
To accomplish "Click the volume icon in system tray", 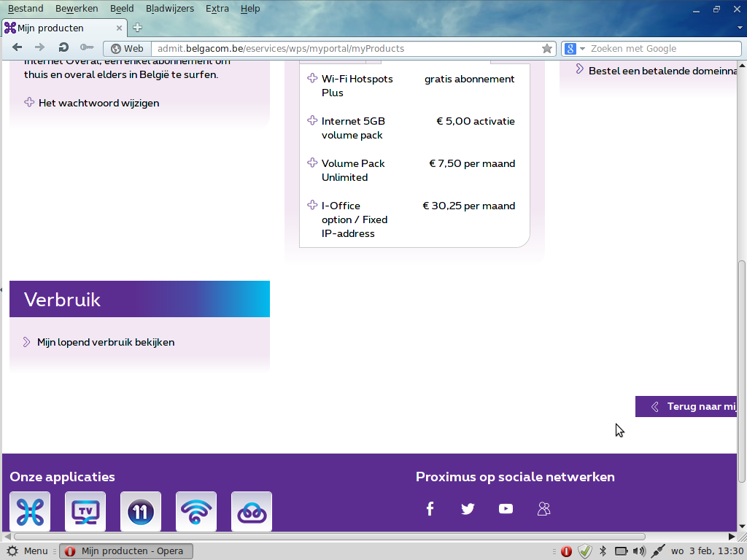I will (640, 551).
